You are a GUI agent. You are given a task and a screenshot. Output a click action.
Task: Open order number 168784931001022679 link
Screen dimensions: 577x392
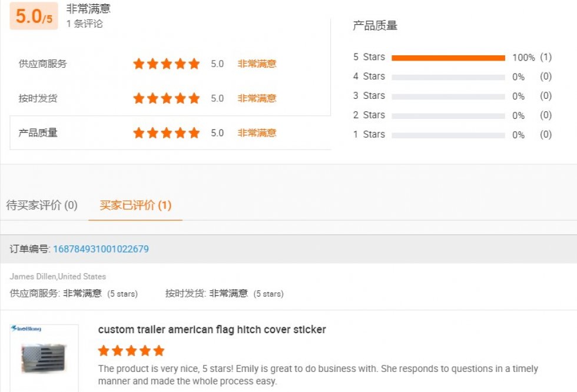point(101,249)
